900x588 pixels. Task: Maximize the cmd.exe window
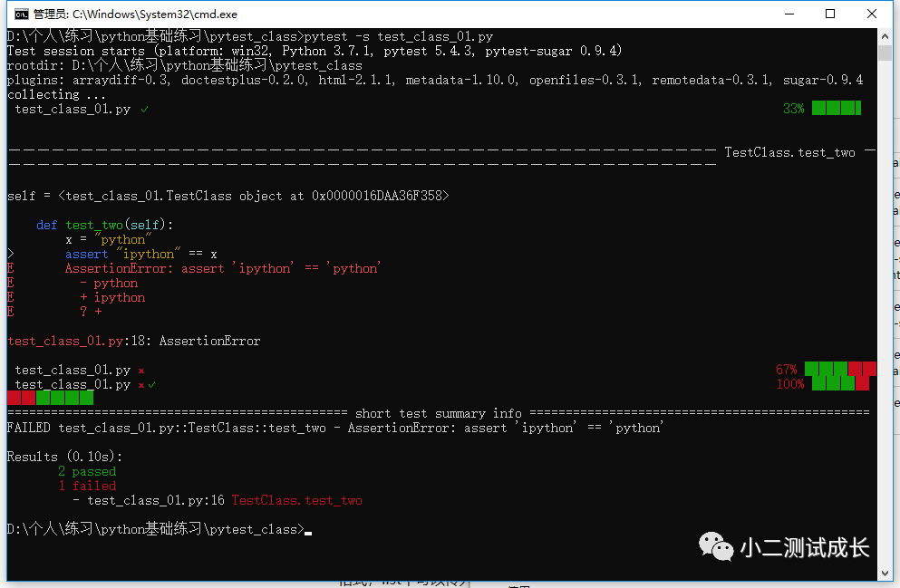tap(830, 14)
